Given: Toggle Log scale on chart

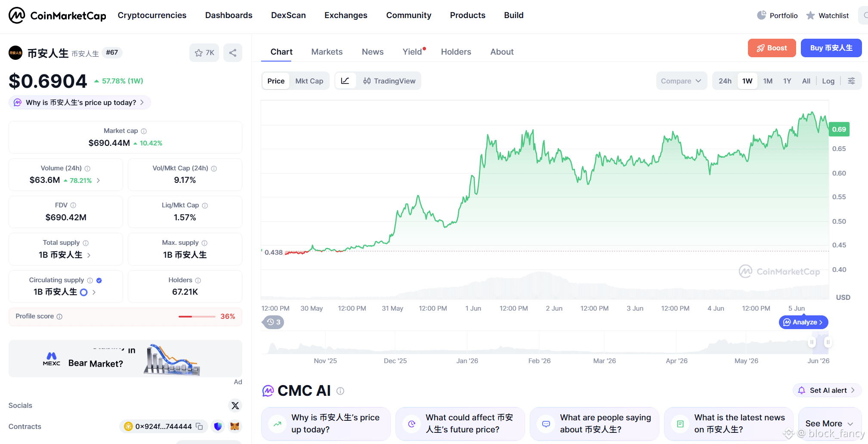Looking at the screenshot, I should [828, 81].
